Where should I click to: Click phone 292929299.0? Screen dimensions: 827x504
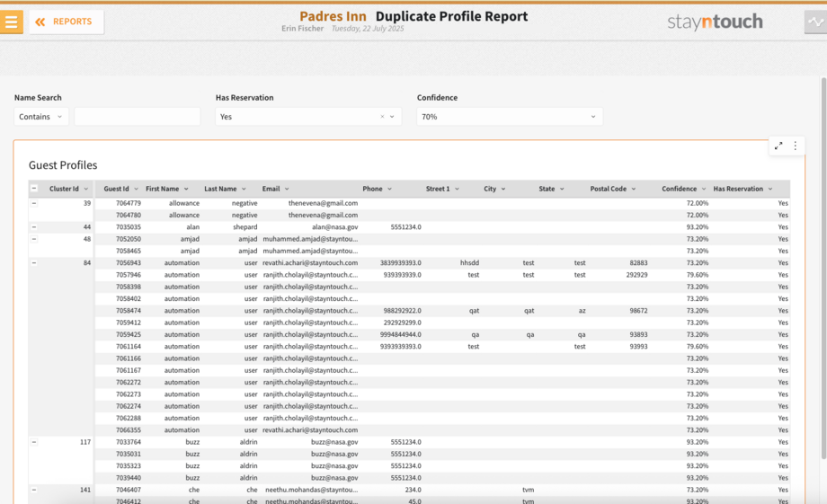402,323
